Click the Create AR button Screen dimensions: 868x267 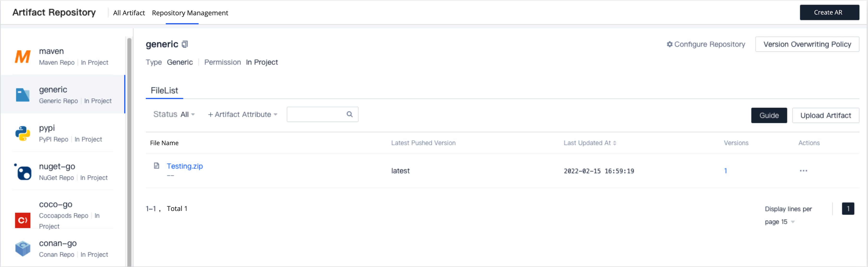tap(829, 12)
